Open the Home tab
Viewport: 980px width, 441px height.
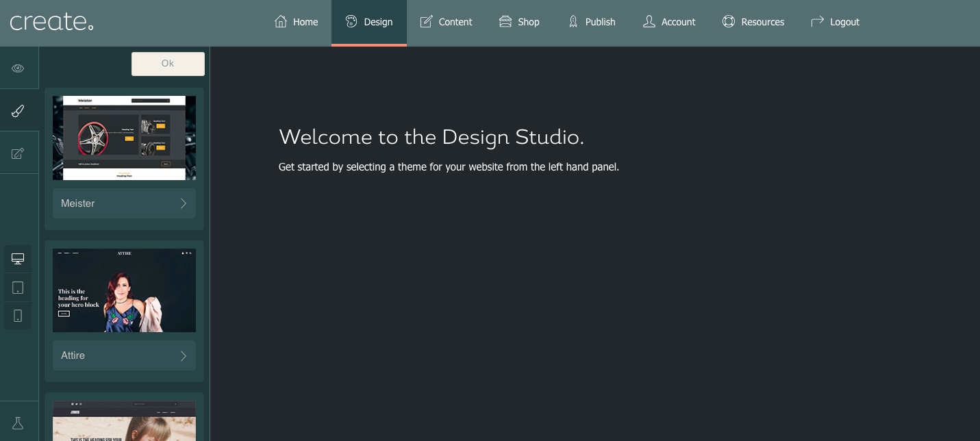(296, 22)
